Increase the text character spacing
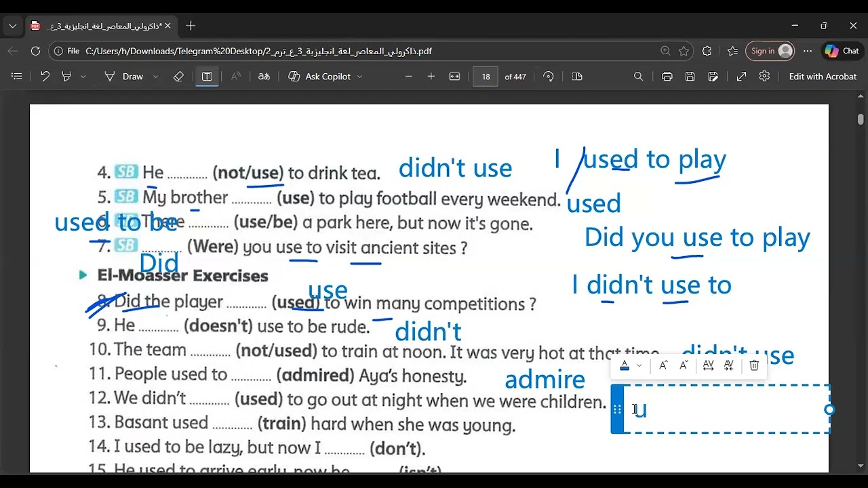The width and height of the screenshot is (868, 488). (709, 366)
